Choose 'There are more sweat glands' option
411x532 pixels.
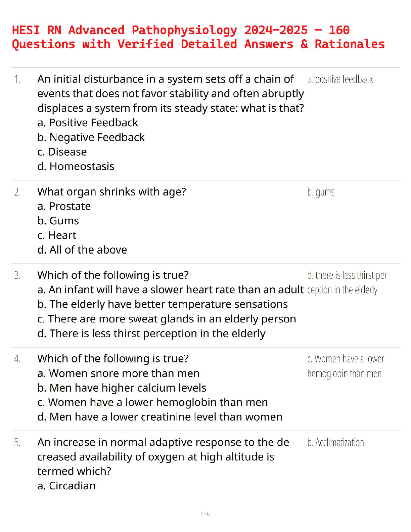coord(167,319)
